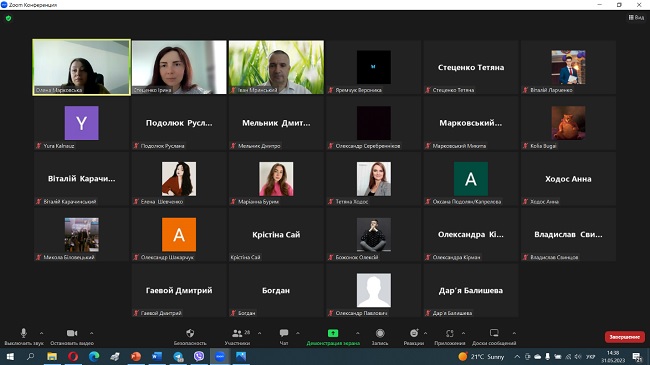
Task: Open Windows Start menu
Action: coord(10,356)
